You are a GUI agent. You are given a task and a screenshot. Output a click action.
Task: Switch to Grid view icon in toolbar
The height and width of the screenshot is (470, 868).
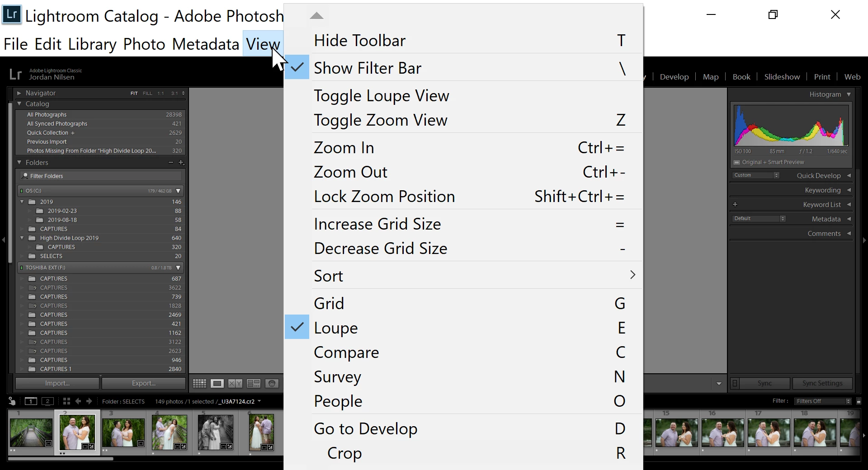tap(199, 384)
